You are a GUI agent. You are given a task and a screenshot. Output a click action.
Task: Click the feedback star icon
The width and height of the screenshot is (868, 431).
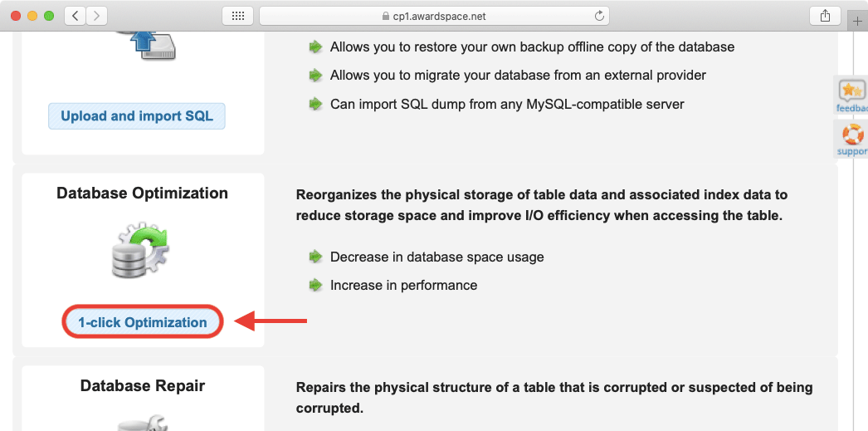click(x=851, y=91)
